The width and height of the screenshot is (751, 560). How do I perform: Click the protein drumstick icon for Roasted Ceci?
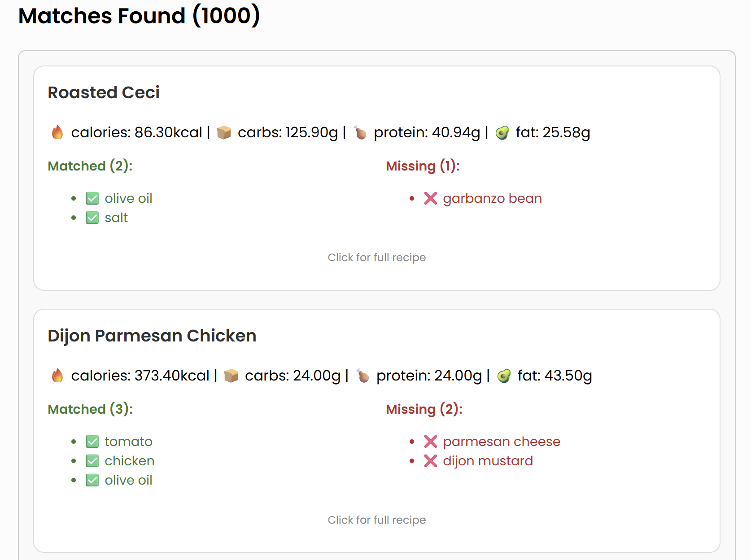coord(360,132)
